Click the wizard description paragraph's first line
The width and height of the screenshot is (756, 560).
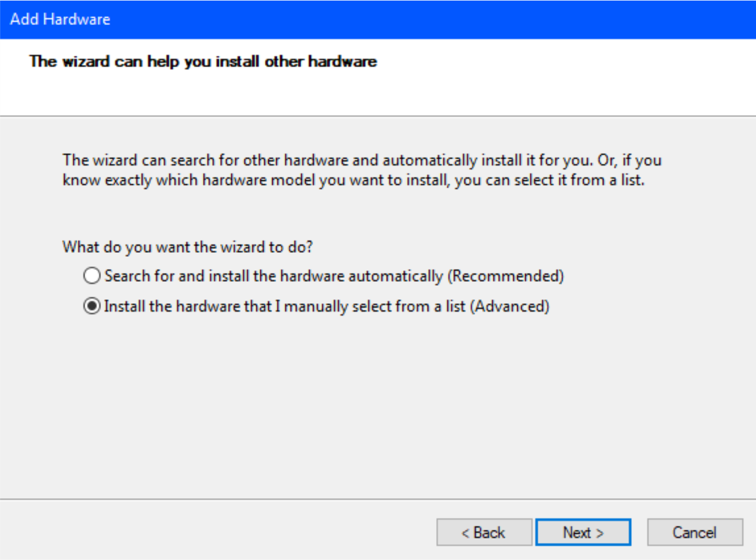pos(362,160)
